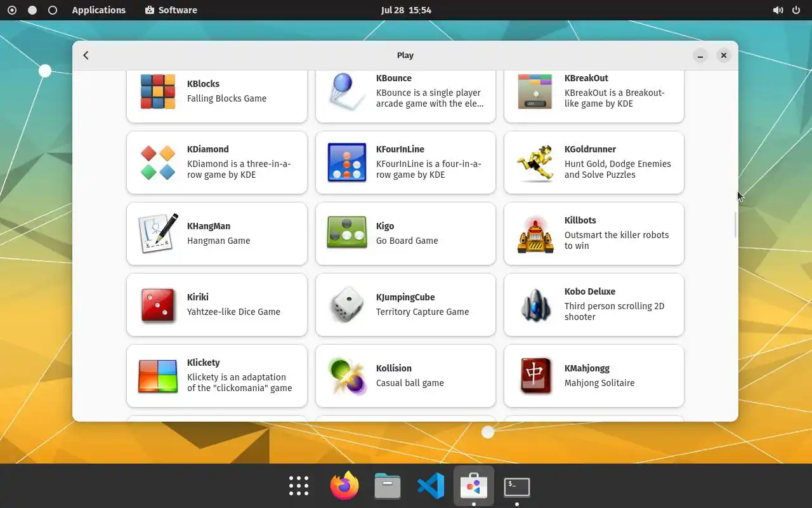Viewport: 812px width, 508px height.
Task: Open the Files manager in the dock
Action: pyautogui.click(x=388, y=486)
